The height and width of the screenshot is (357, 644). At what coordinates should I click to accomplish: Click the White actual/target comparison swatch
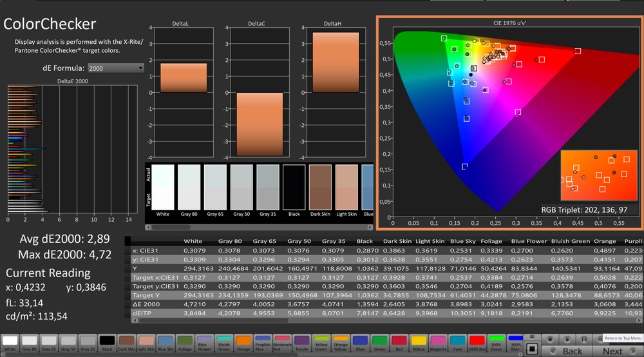[163, 188]
